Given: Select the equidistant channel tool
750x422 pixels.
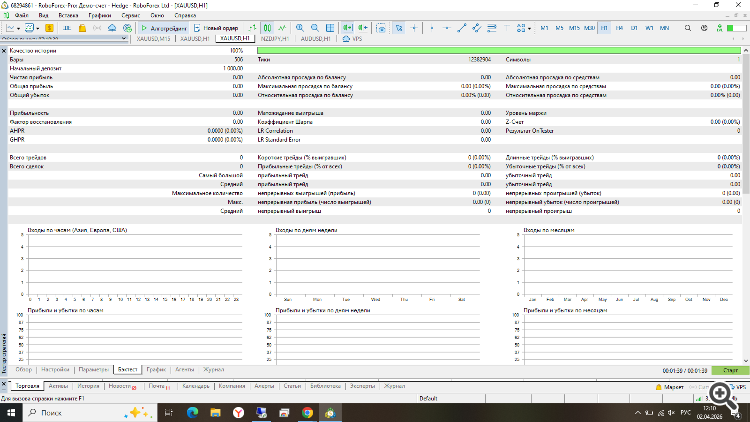Looking at the screenshot, I should (x=476, y=28).
